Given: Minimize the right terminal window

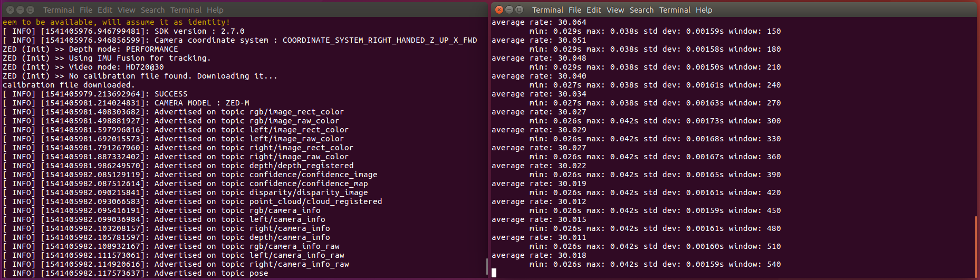Looking at the screenshot, I should (509, 9).
